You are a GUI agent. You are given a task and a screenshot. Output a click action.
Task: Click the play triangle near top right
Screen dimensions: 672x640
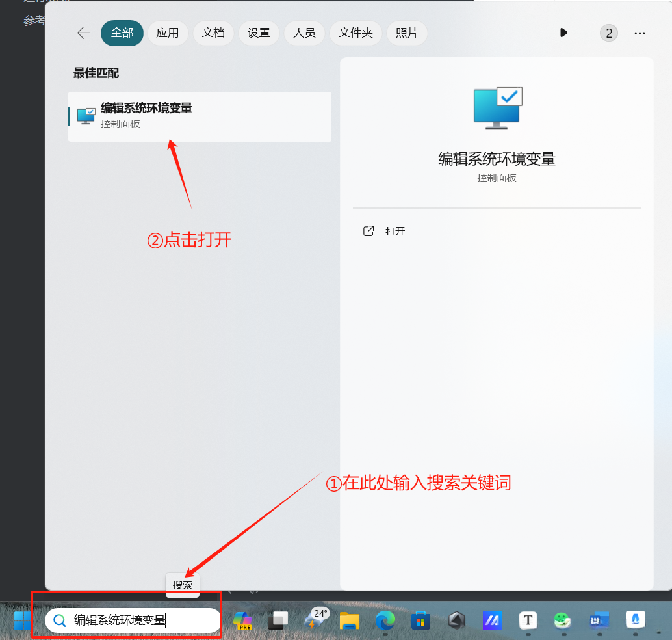click(563, 33)
